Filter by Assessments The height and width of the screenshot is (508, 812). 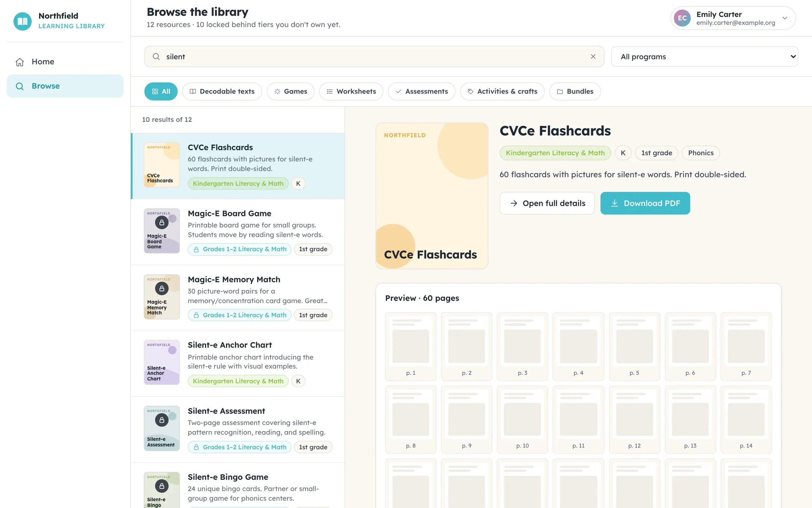[x=422, y=91]
